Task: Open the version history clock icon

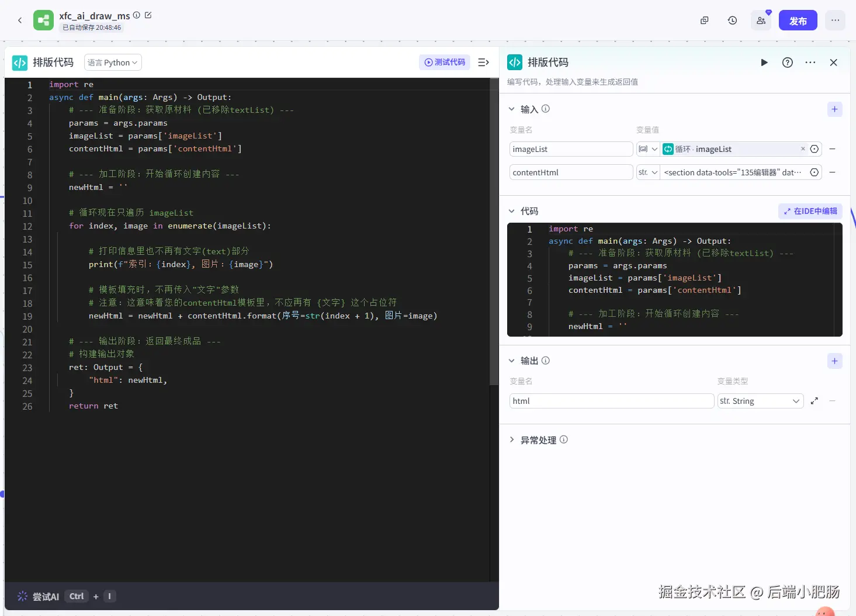Action: [733, 20]
